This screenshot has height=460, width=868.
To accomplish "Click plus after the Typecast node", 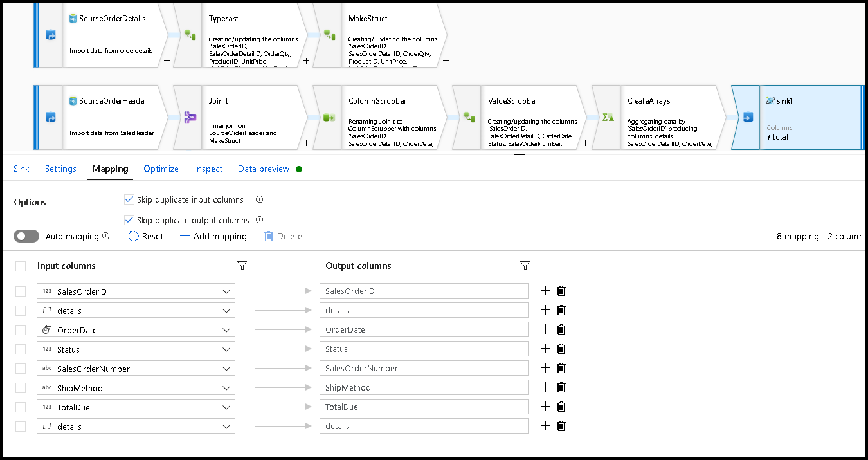I will click(306, 61).
